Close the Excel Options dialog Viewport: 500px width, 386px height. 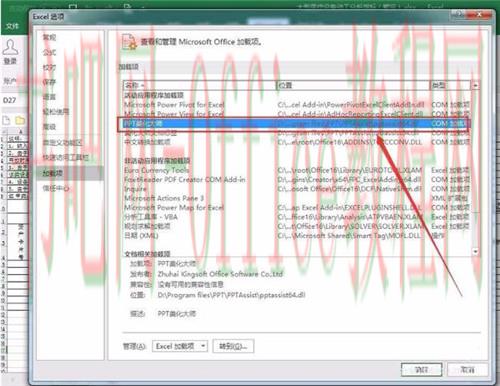click(x=479, y=15)
